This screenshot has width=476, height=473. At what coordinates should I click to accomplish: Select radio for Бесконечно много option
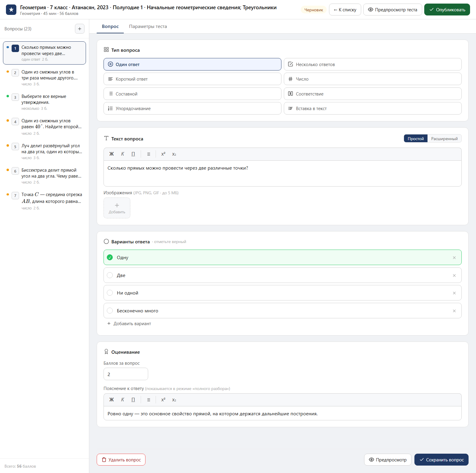110,311
